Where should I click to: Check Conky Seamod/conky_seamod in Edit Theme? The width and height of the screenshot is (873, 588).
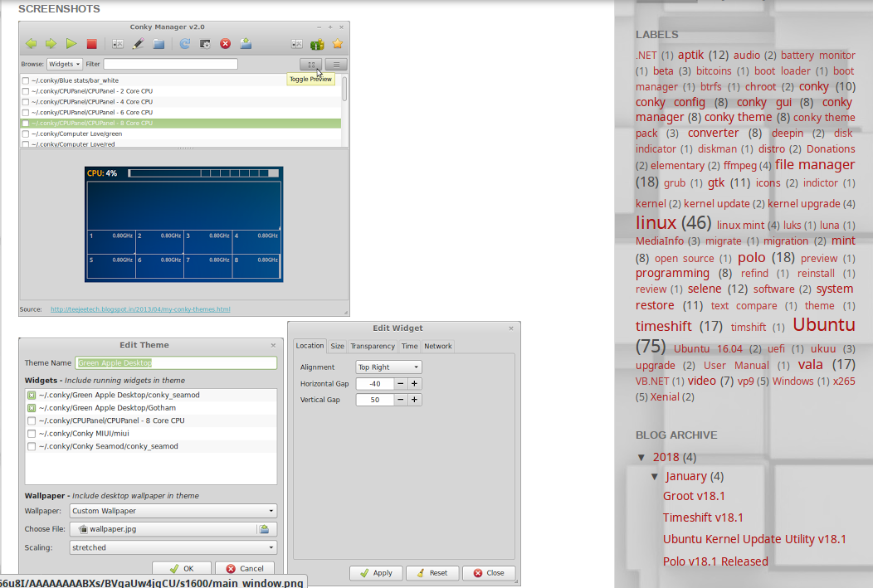tap(32, 446)
